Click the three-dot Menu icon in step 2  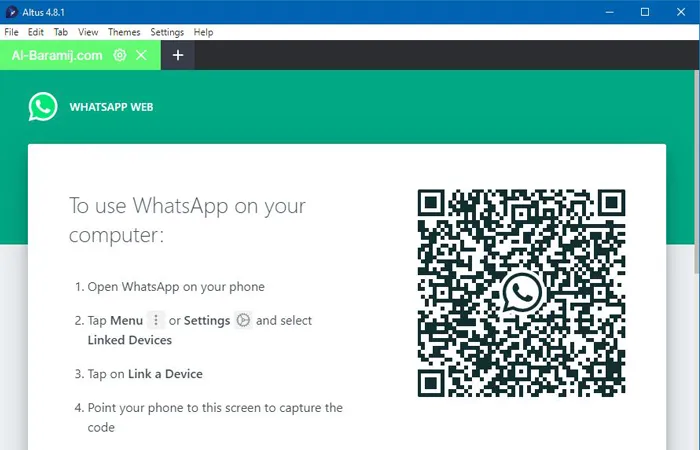click(156, 320)
